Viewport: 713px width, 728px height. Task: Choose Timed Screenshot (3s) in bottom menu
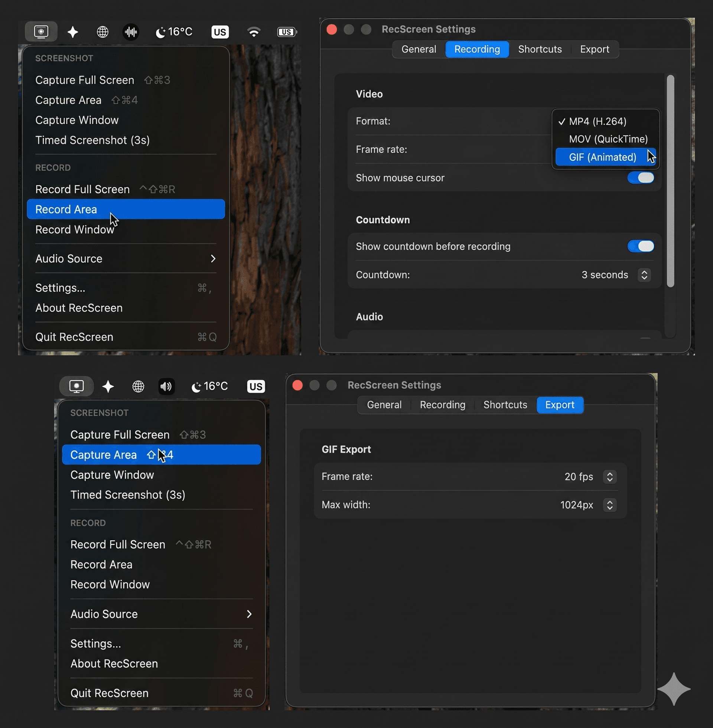(162, 495)
